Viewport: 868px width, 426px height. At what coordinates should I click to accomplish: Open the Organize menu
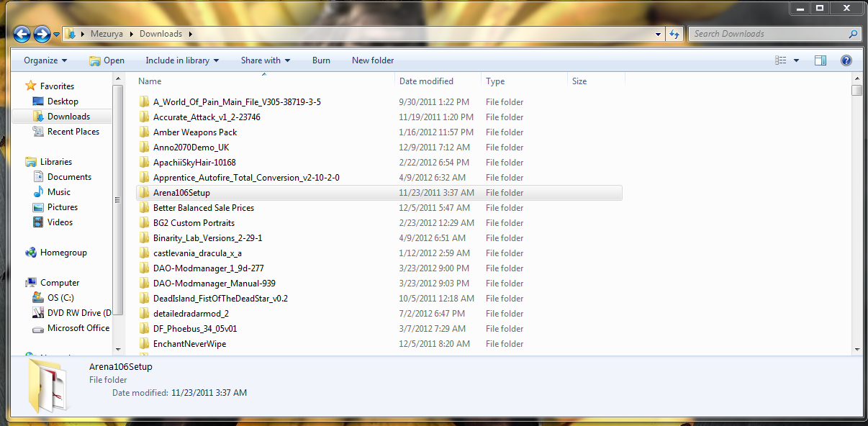coord(45,60)
